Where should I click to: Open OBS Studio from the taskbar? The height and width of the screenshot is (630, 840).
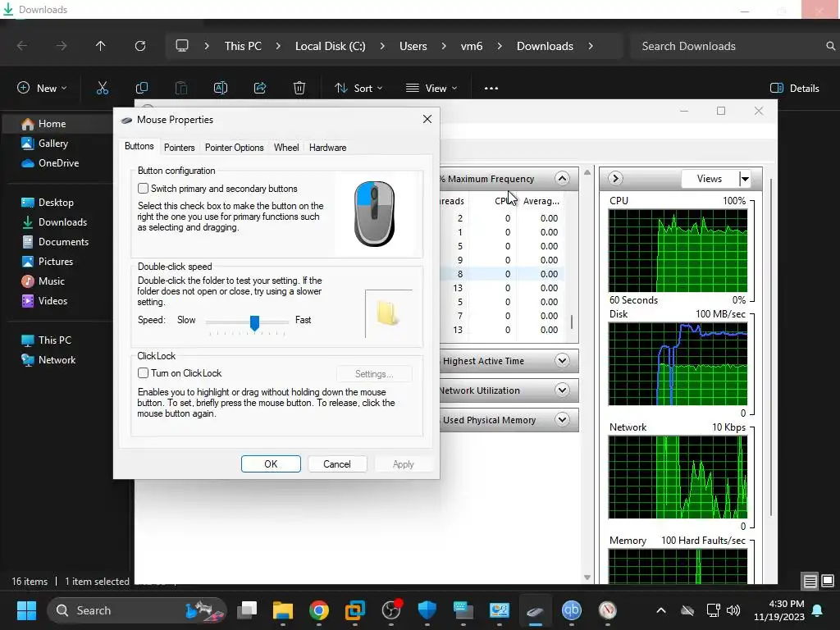(x=391, y=610)
